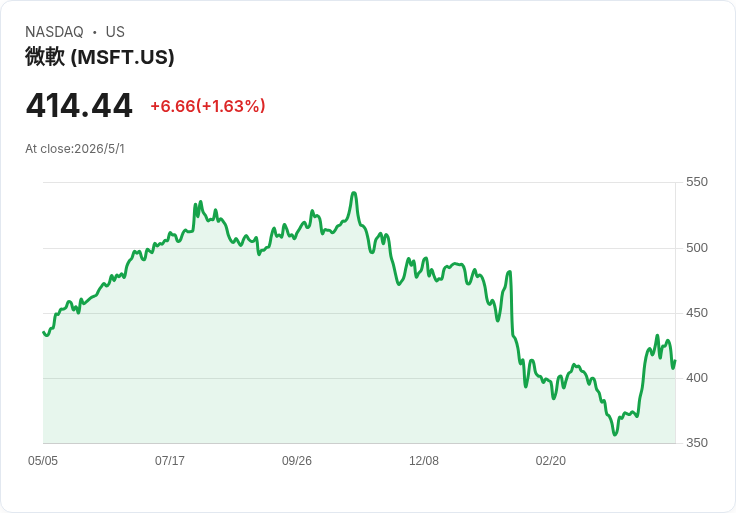This screenshot has height=513, width=736.
Task: Click the NASDAQ exchange label
Action: (54, 32)
